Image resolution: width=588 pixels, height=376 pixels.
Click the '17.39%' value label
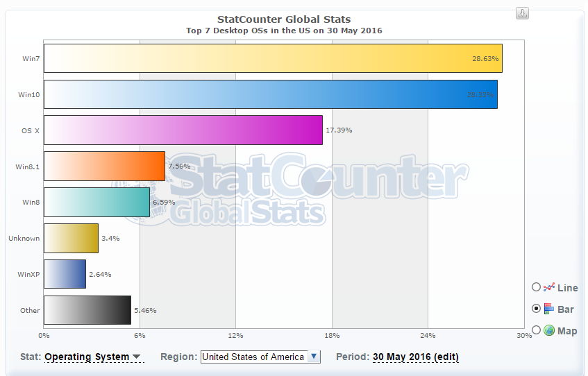point(339,130)
